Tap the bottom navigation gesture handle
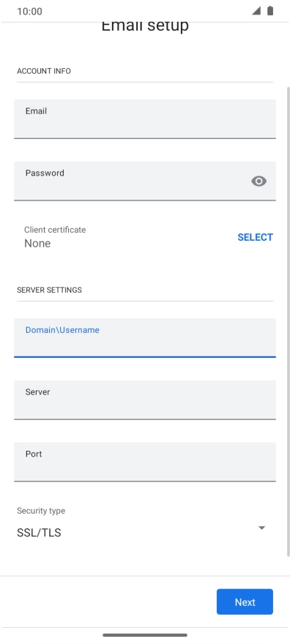 tap(145, 635)
